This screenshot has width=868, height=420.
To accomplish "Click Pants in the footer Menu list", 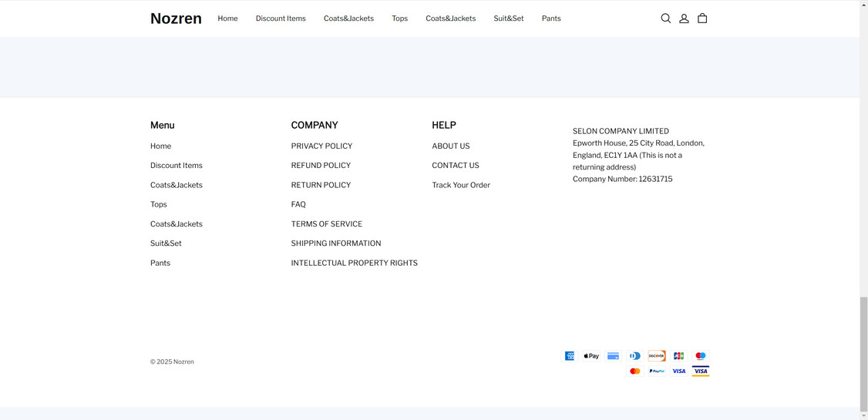I will pos(160,263).
